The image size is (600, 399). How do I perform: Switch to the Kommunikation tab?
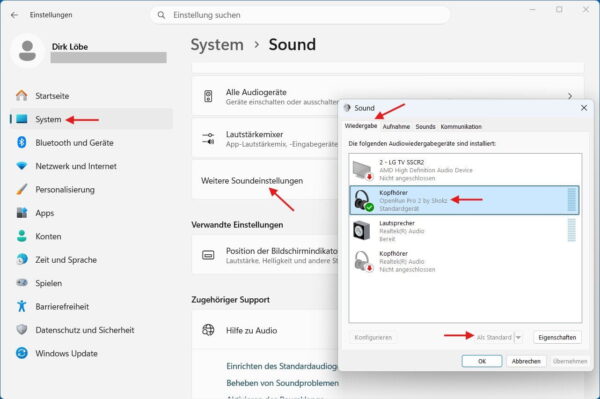461,127
